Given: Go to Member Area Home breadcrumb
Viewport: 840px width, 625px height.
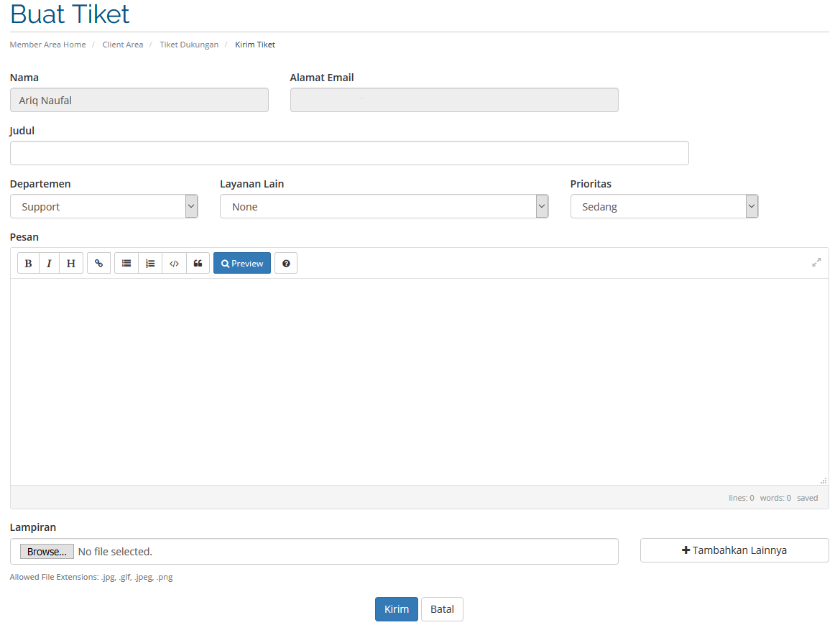Looking at the screenshot, I should pos(47,45).
